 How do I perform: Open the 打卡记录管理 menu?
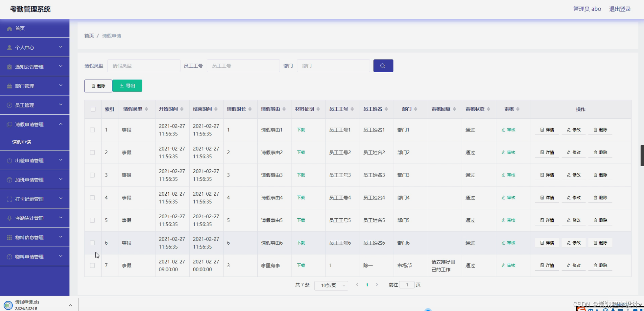point(35,199)
